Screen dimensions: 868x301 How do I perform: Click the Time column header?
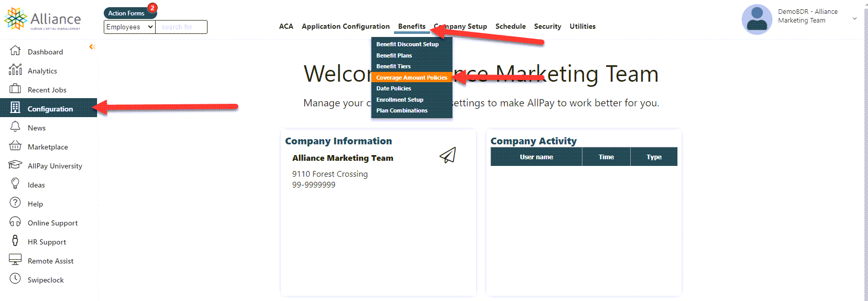pos(606,157)
